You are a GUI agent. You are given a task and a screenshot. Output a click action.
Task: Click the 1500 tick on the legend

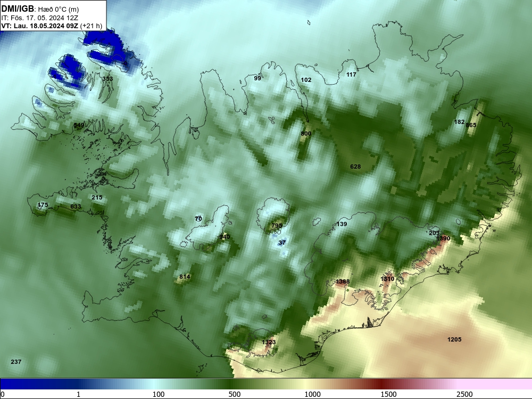click(x=388, y=394)
